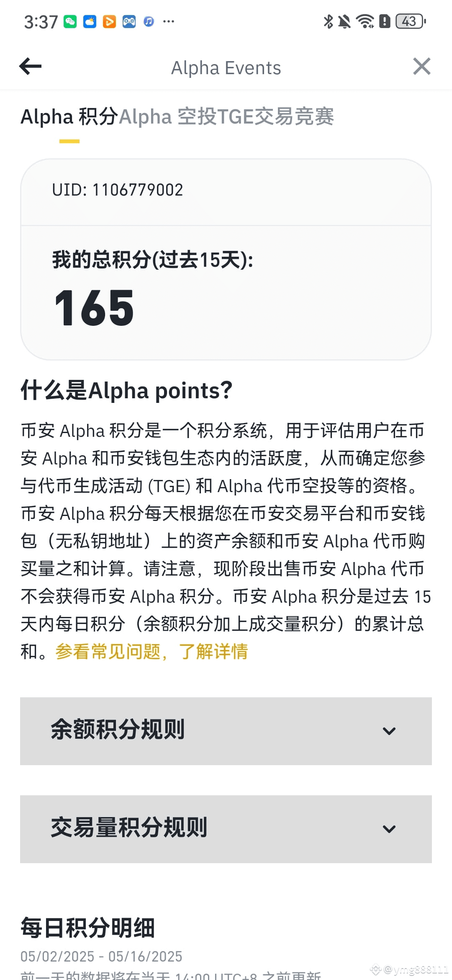
Task: Tap the game controller notification icon
Action: 129,21
